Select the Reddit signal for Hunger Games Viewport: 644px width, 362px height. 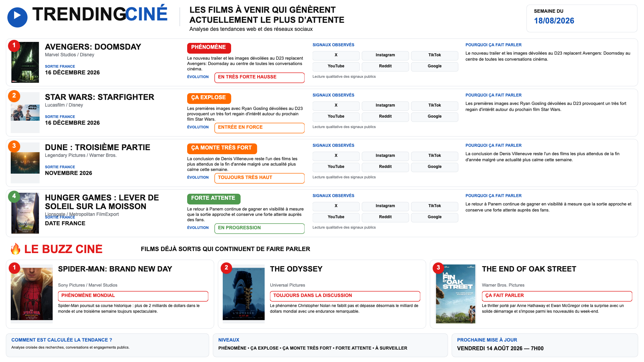click(x=385, y=217)
